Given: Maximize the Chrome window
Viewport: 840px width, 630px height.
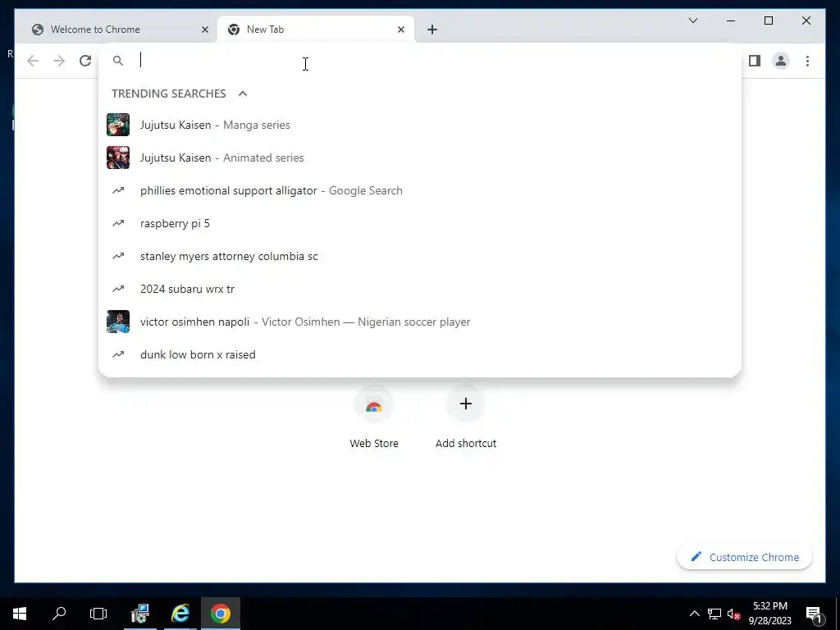Looking at the screenshot, I should [768, 21].
